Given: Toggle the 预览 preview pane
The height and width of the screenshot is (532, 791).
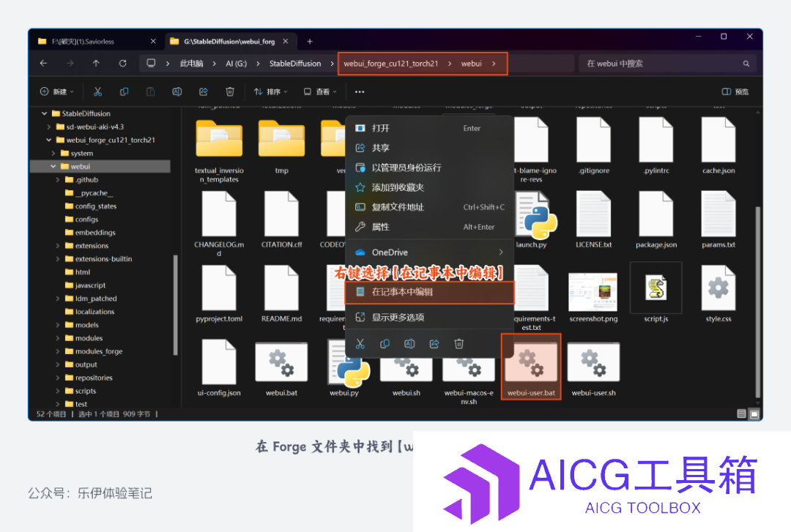Looking at the screenshot, I should [735, 91].
